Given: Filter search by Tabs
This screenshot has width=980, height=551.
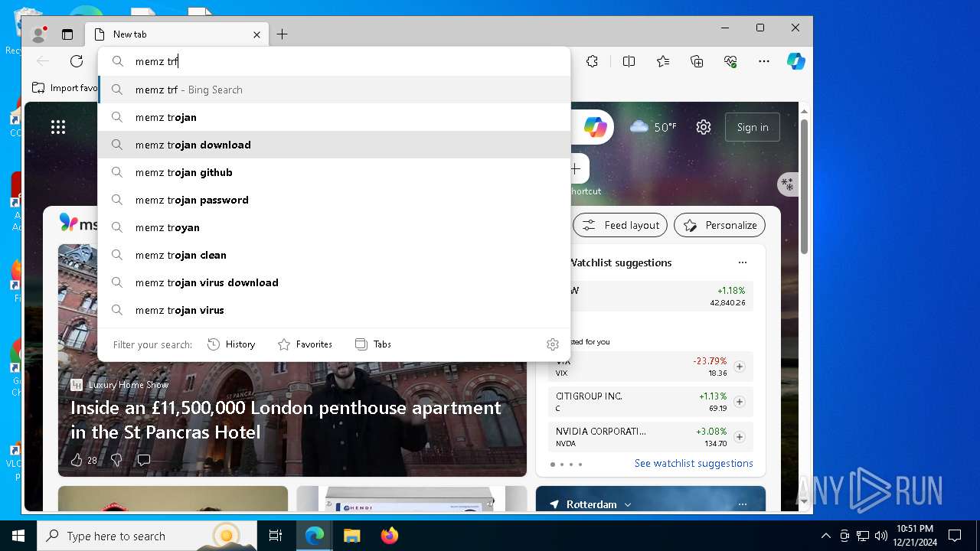Looking at the screenshot, I should coord(373,344).
